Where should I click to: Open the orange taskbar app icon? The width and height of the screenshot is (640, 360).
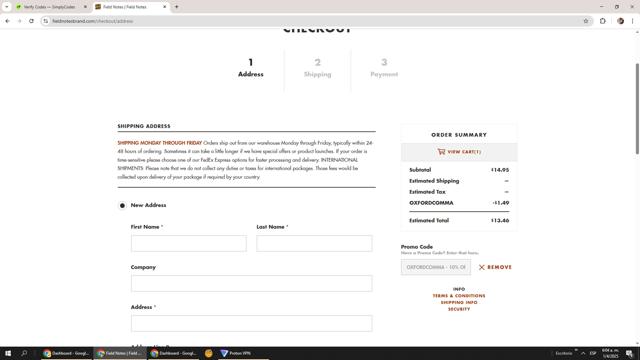pyautogui.click(x=209, y=353)
